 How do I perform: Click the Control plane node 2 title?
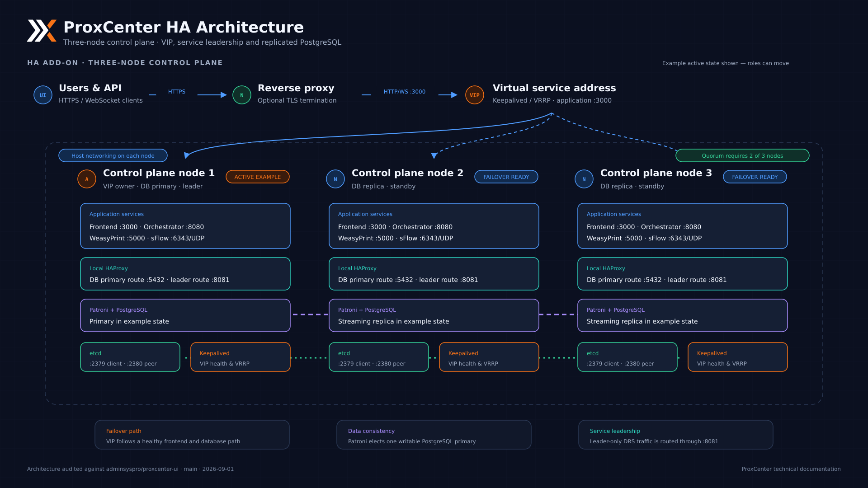(407, 173)
